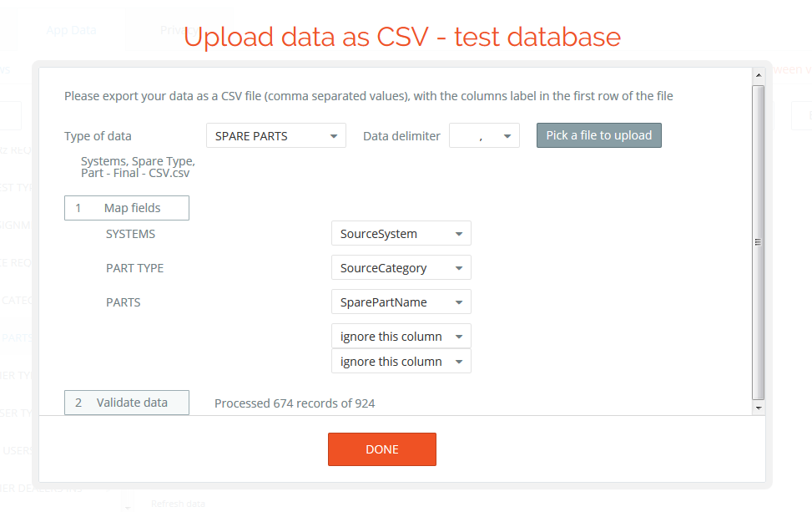Screen dimensions: 812x512
Task: Click the App Data tab behind dialog
Action: 71,30
